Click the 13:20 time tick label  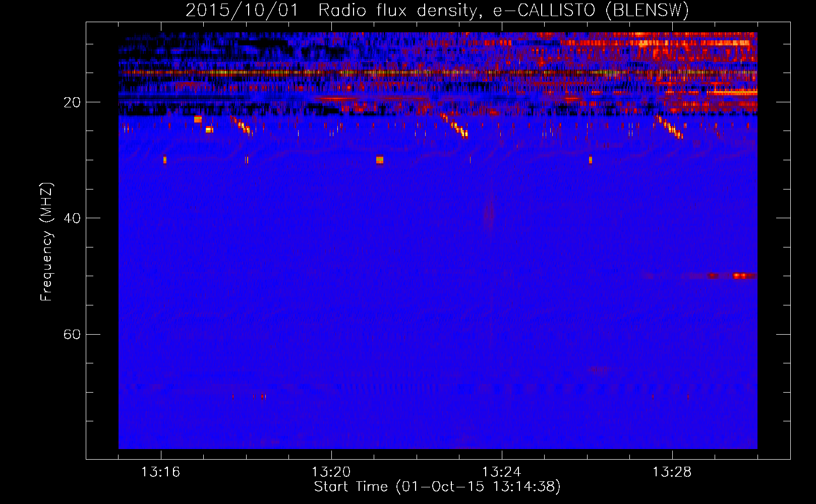(331, 472)
